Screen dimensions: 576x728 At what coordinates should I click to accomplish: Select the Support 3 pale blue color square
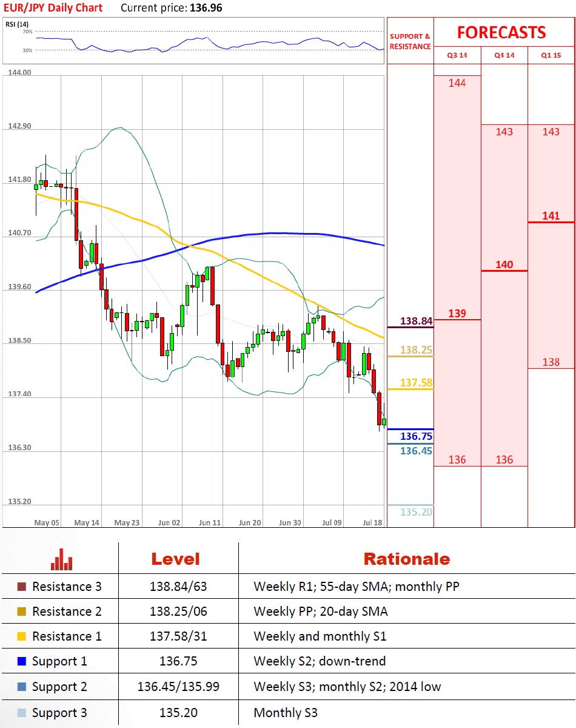[x=22, y=713]
